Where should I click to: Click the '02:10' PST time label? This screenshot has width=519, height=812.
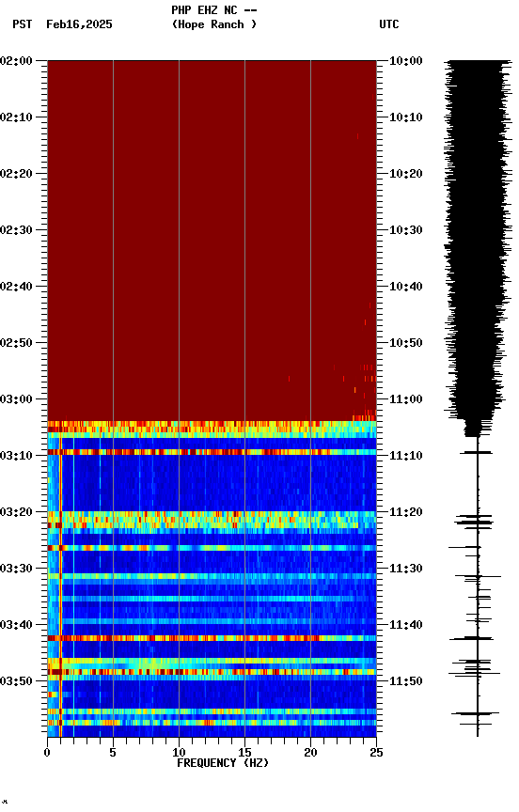click(16, 117)
